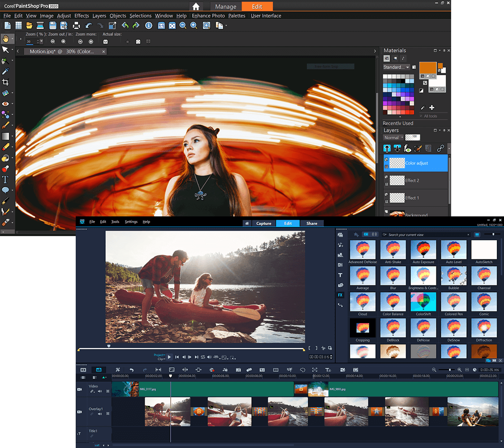Open the FX filter library in VideoStudio
504x448 pixels.
(x=340, y=295)
